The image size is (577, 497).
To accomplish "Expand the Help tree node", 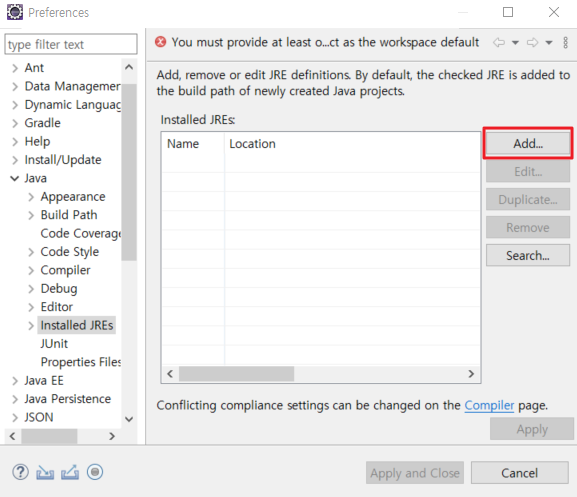I will (15, 142).
